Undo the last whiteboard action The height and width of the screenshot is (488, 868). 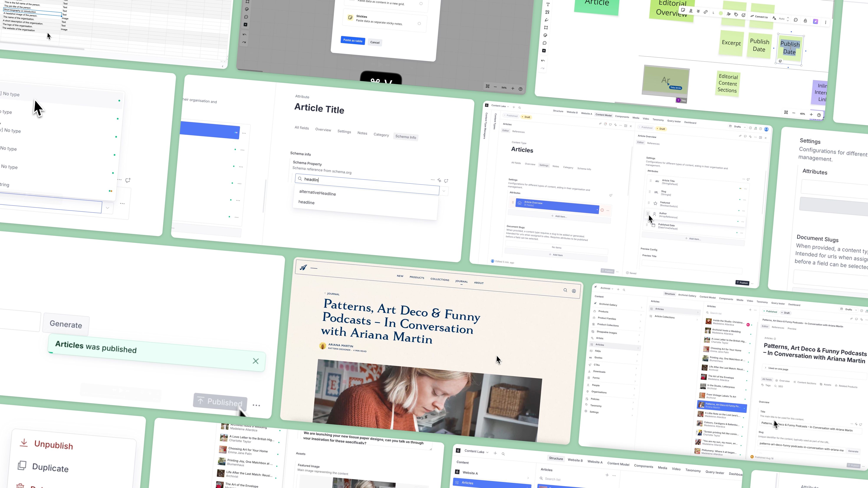pyautogui.click(x=543, y=61)
